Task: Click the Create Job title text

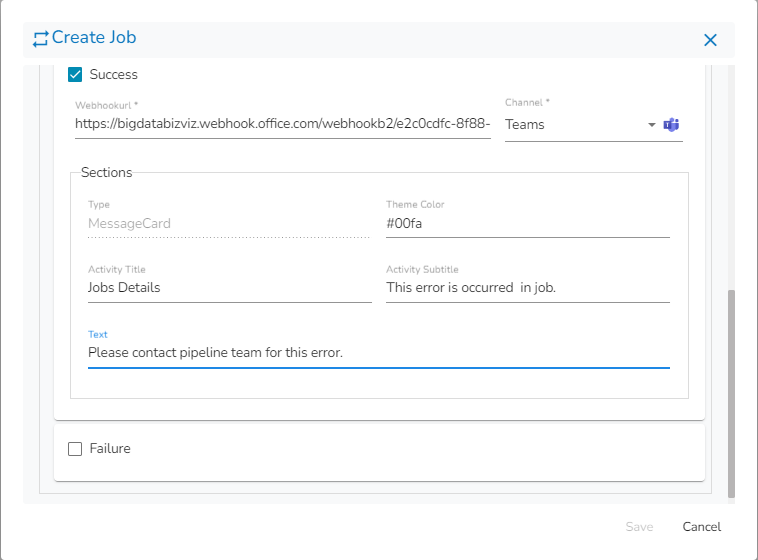Action: point(94,38)
